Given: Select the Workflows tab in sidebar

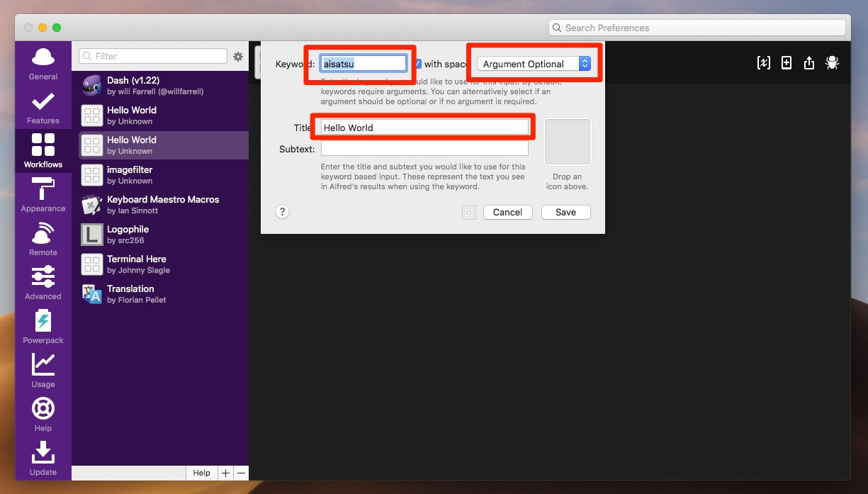Looking at the screenshot, I should pos(43,151).
